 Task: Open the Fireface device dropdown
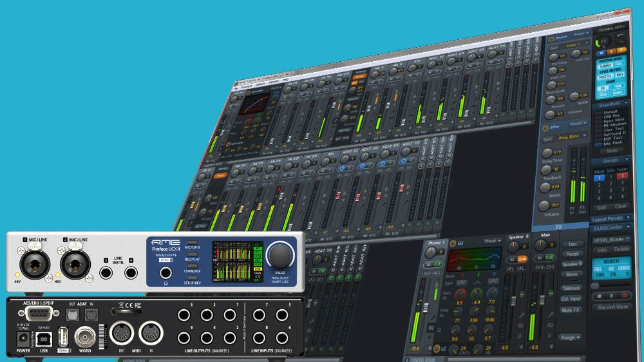tap(612, 28)
